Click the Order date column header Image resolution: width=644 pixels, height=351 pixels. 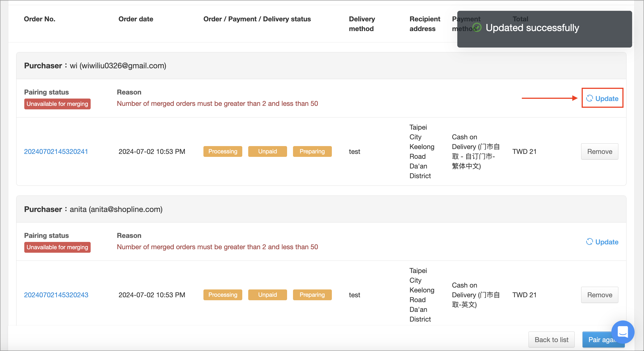point(136,19)
